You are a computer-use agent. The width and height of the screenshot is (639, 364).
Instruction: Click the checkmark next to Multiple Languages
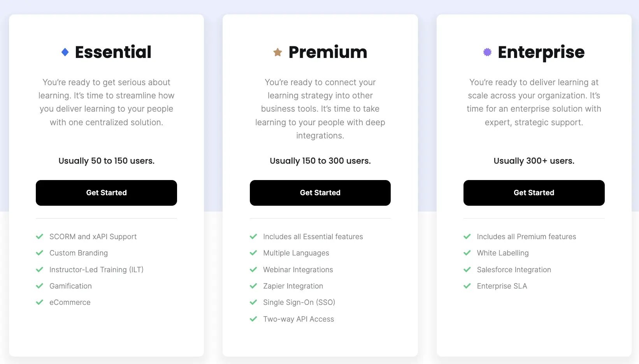click(254, 253)
